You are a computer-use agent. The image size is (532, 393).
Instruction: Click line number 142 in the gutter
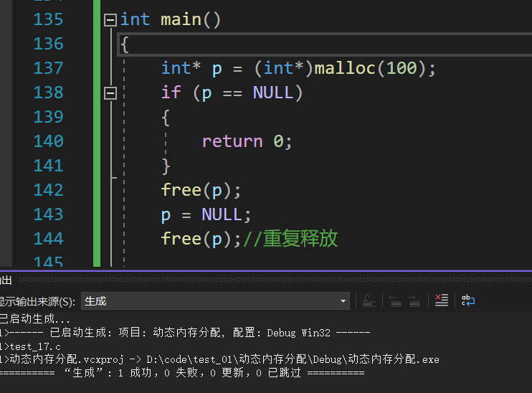tap(48, 190)
